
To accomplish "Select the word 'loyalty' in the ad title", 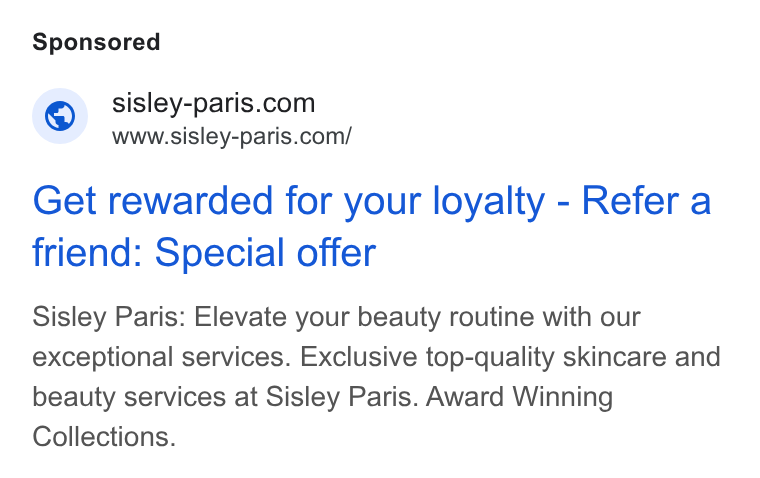I will pos(489,202).
